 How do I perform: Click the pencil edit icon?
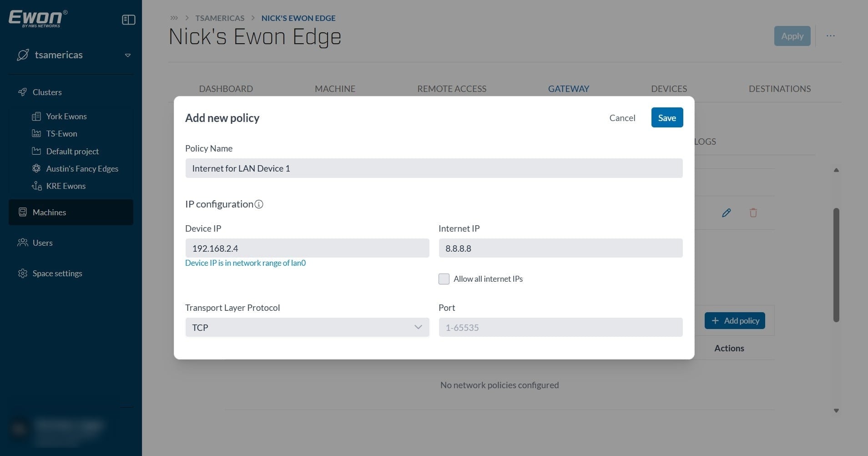pyautogui.click(x=727, y=213)
